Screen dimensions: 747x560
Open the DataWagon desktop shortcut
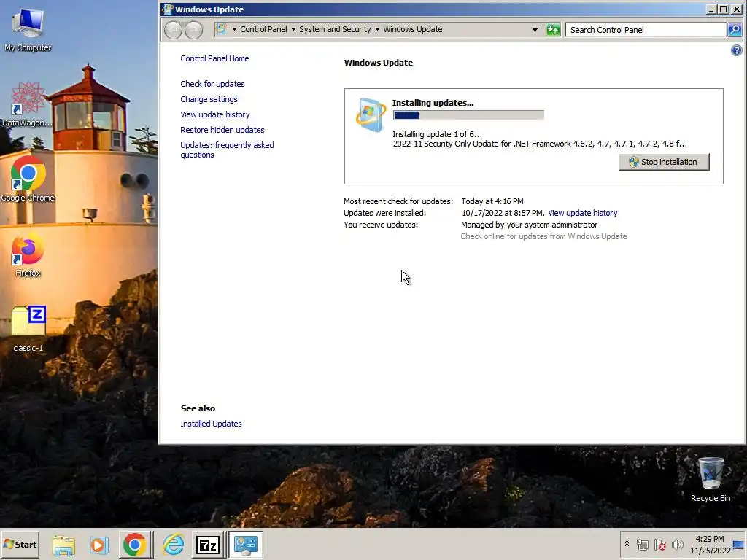[28, 104]
